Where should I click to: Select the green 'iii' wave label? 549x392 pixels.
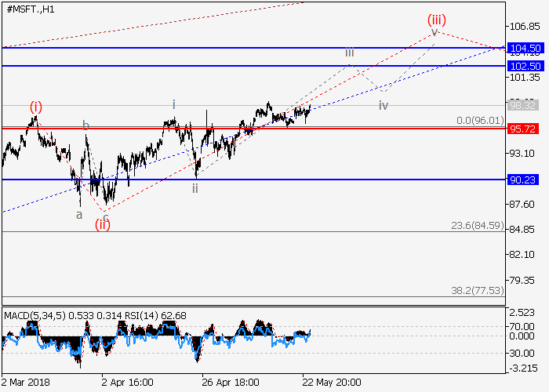350,53
